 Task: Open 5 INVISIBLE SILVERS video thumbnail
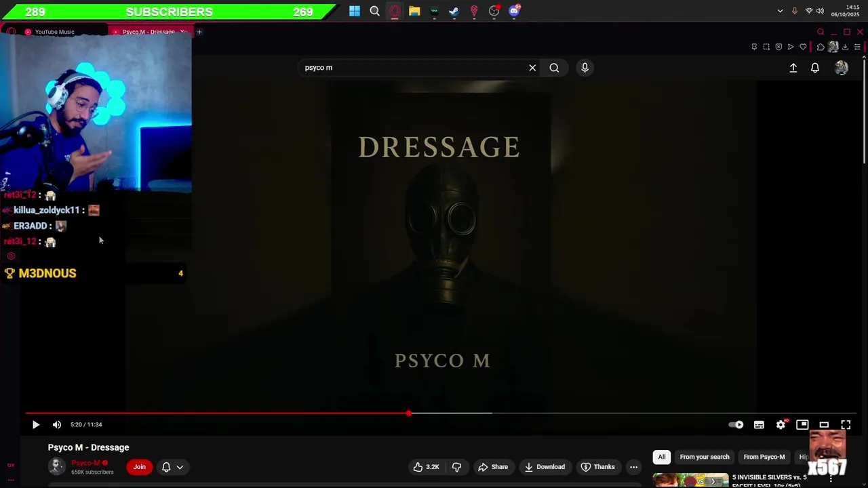(x=690, y=480)
